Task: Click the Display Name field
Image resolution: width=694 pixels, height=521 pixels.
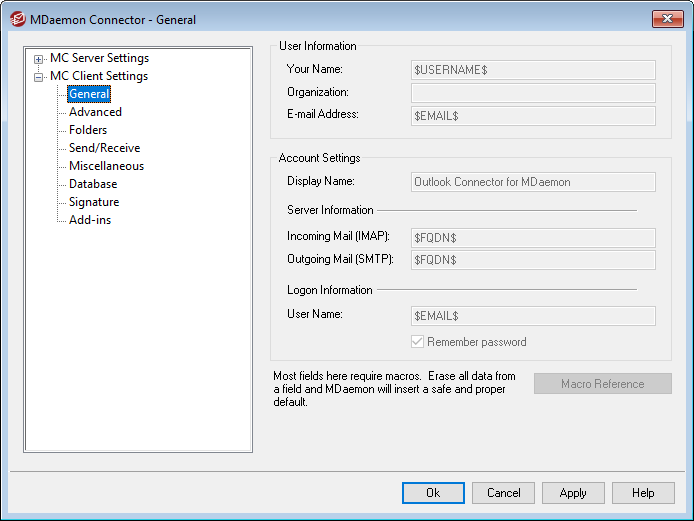Action: click(x=533, y=182)
